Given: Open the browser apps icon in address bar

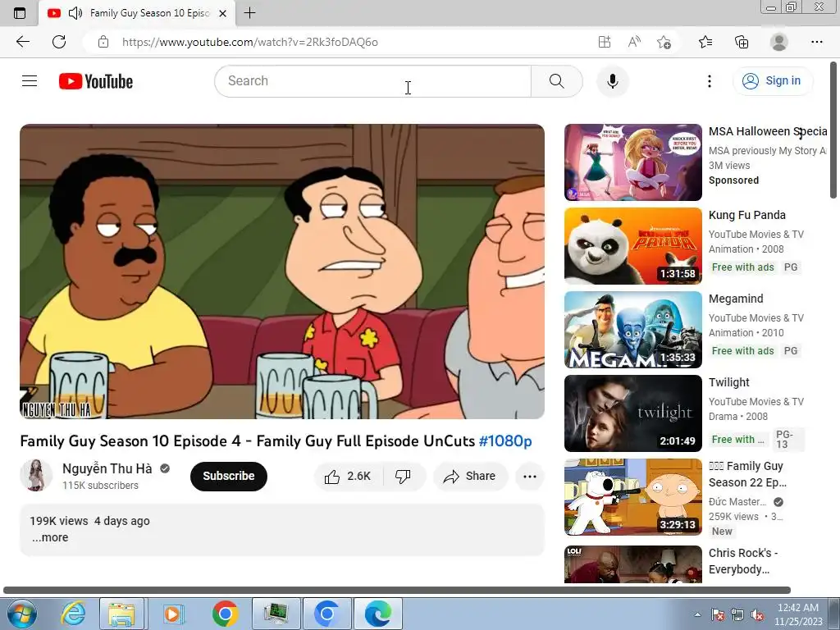Looking at the screenshot, I should pos(605,42).
